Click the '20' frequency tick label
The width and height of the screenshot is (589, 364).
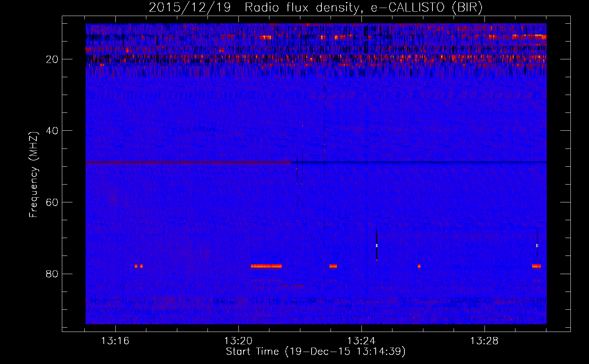52,59
